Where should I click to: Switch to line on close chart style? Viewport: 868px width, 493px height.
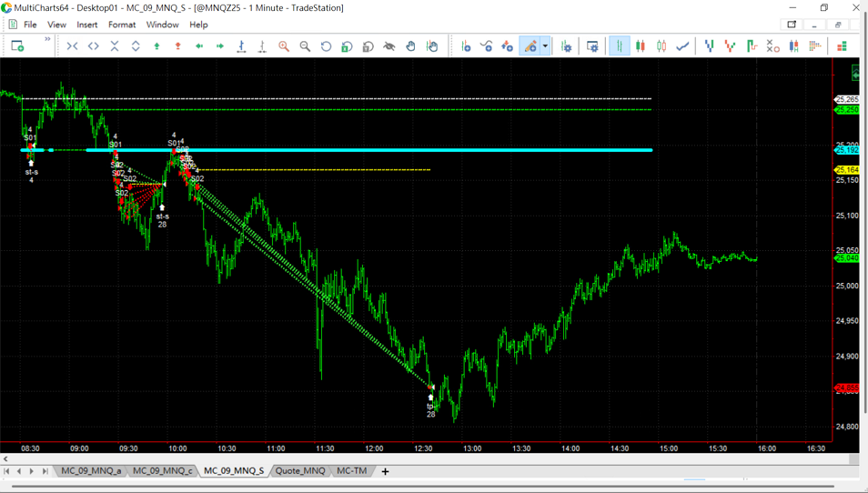(x=682, y=46)
